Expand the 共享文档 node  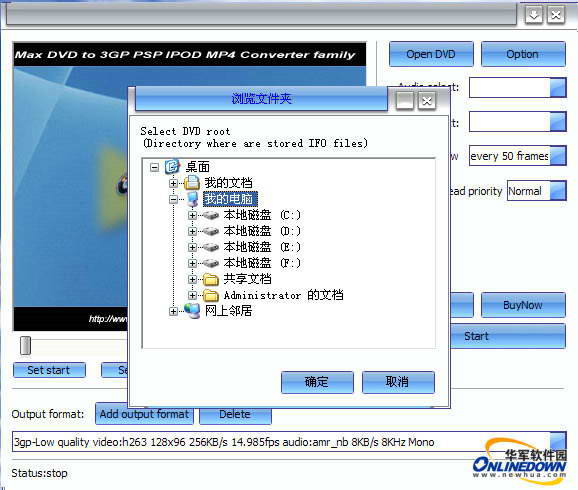pyautogui.click(x=192, y=279)
